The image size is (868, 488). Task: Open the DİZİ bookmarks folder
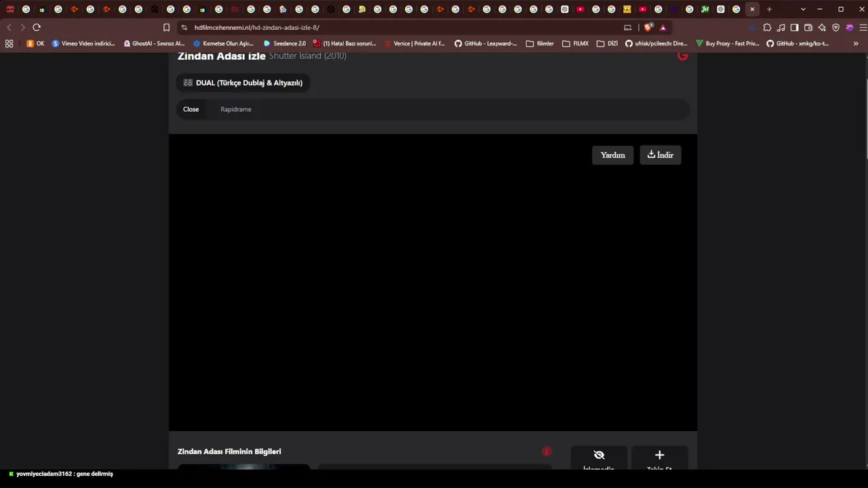tap(608, 43)
